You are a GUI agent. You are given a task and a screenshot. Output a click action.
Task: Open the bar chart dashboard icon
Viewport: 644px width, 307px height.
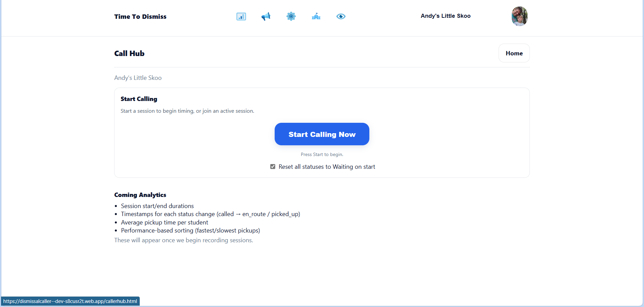point(241,16)
